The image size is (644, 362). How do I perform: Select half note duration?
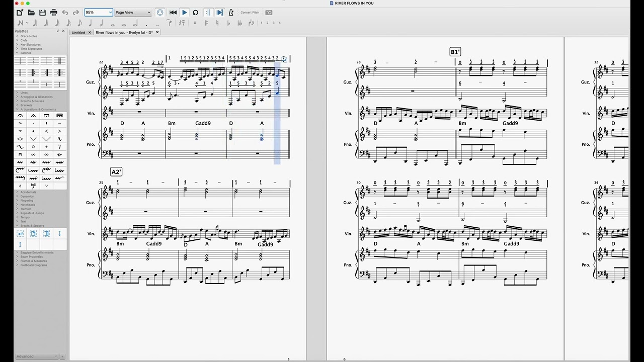point(102,23)
